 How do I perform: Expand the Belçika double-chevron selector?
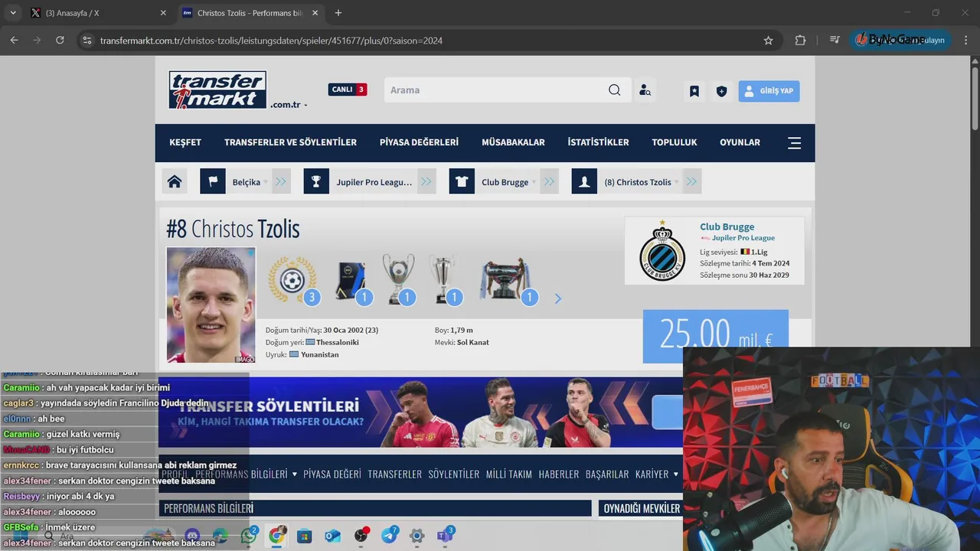281,181
